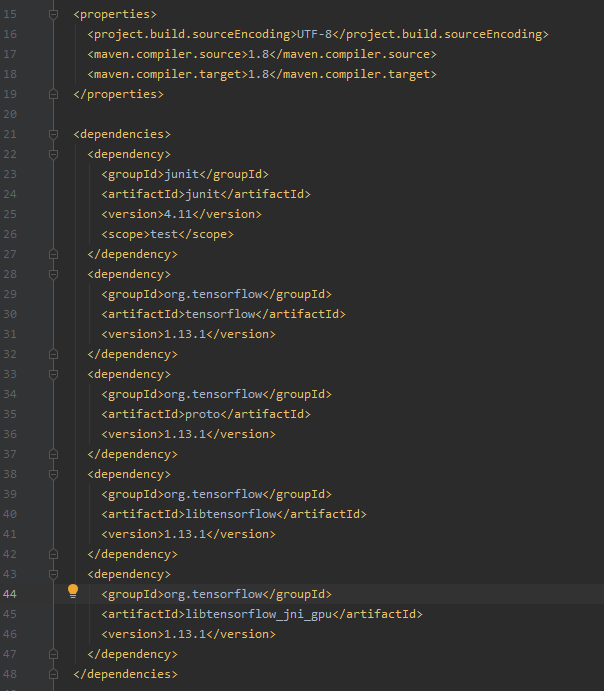Click the closing dependencies tag text
The image size is (604, 691).
[x=126, y=674]
